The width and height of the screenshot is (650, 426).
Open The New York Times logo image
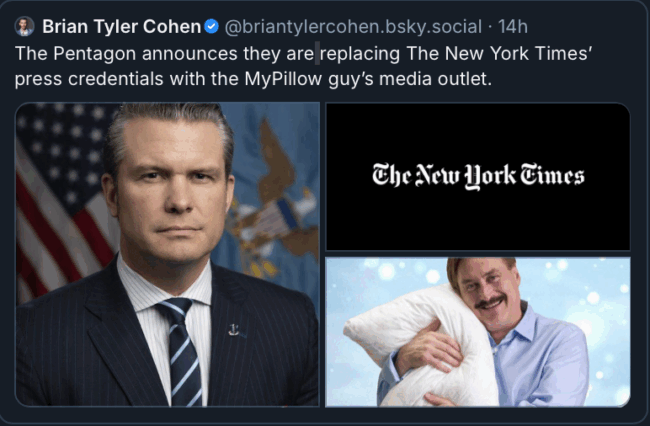point(478,176)
